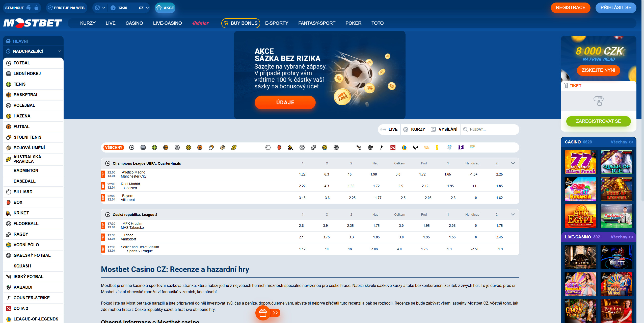Image resolution: width=644 pixels, height=323 pixels.
Task: Click the AKCE promotions button
Action: (x=165, y=8)
